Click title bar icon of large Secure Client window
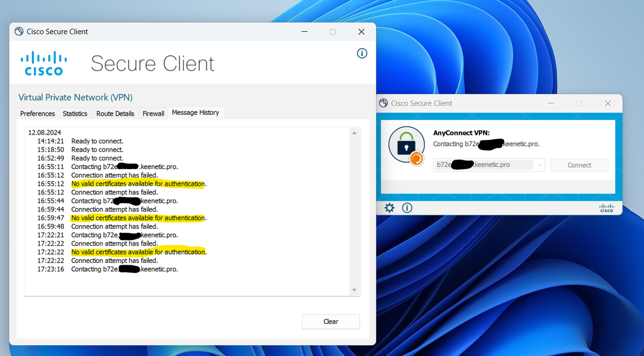Viewport: 644px width, 356px height. (19, 31)
